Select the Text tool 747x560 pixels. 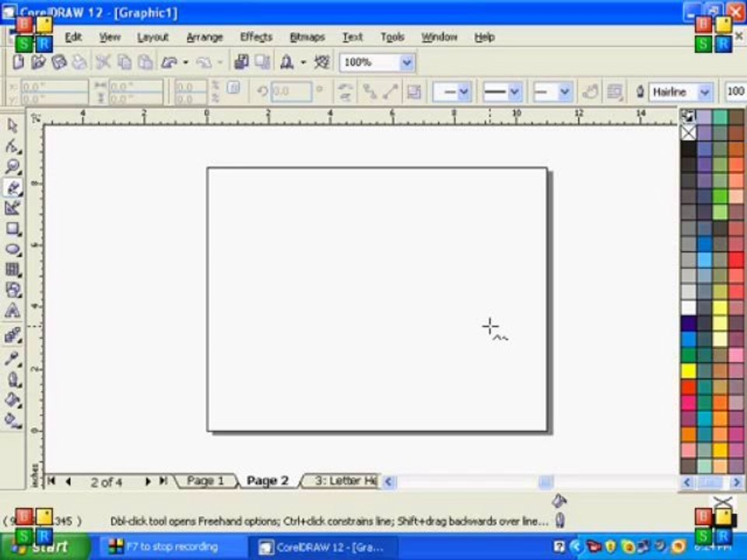12,310
